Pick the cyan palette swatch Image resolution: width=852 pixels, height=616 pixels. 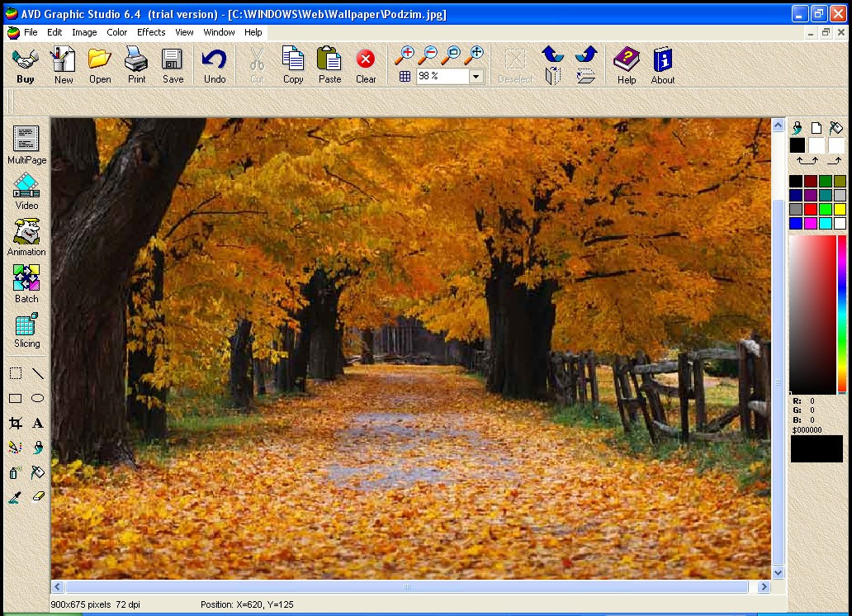[x=826, y=224]
